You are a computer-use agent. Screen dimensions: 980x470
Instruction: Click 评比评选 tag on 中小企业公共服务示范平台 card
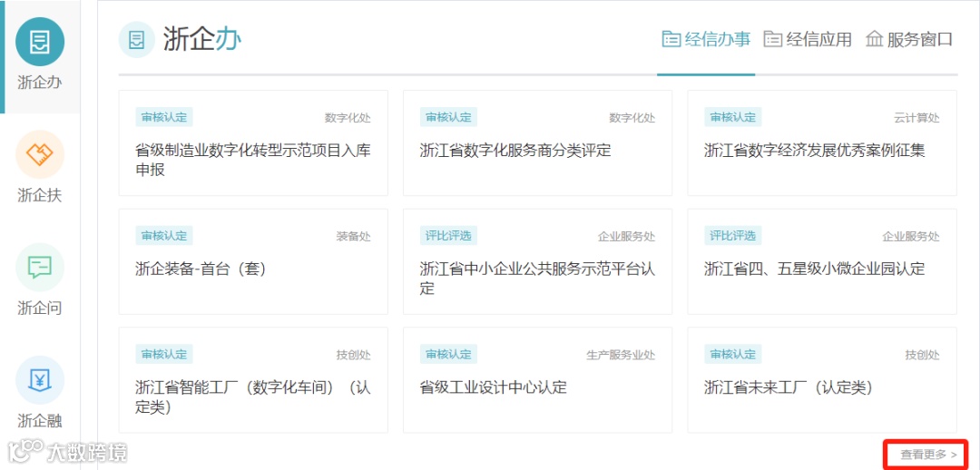[x=449, y=236]
